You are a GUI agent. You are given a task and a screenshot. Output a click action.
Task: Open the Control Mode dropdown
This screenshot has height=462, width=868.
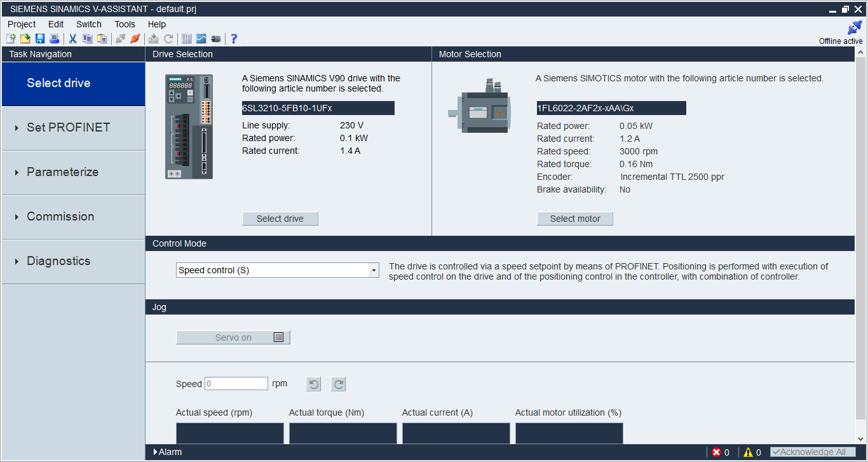(x=373, y=270)
